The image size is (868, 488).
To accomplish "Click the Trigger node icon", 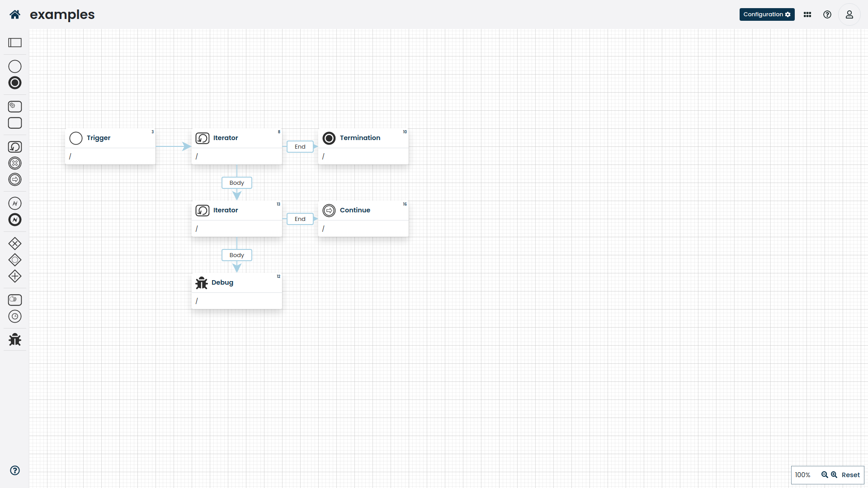I will point(75,138).
